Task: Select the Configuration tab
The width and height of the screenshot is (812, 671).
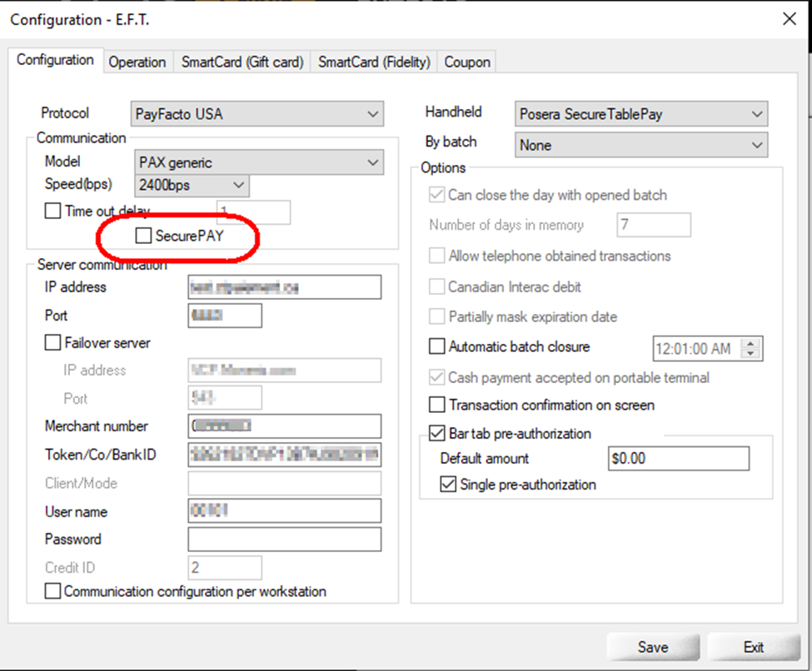Action: coord(56,60)
